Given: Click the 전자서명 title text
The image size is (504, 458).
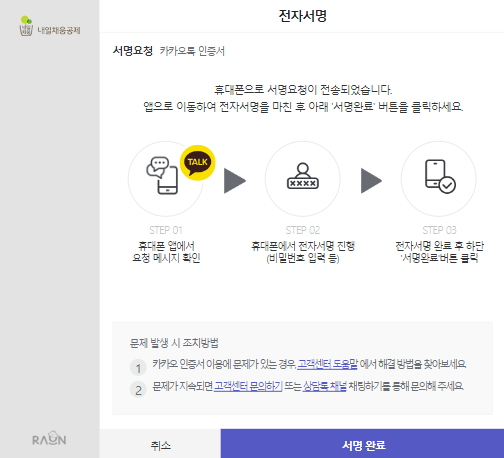Looking at the screenshot, I should [x=303, y=16].
